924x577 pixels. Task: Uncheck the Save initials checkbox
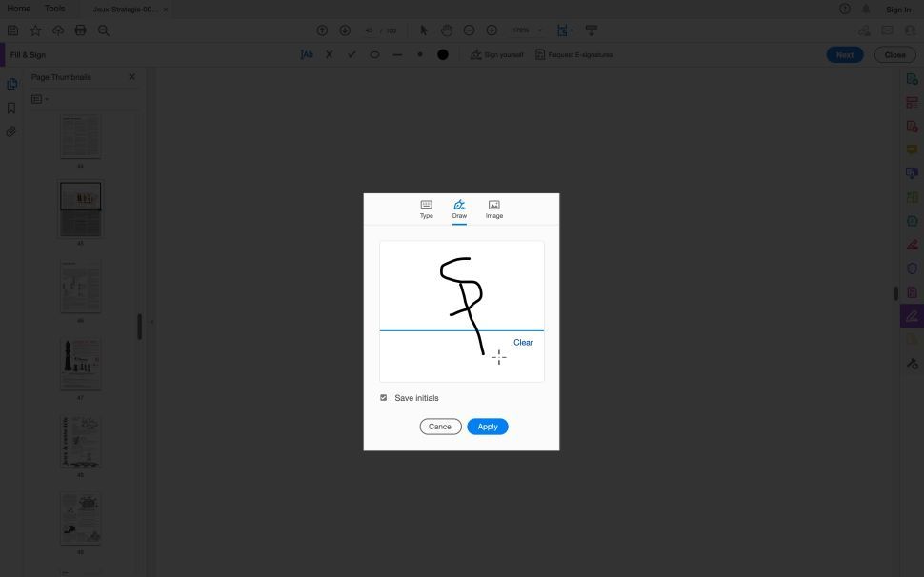[383, 397]
